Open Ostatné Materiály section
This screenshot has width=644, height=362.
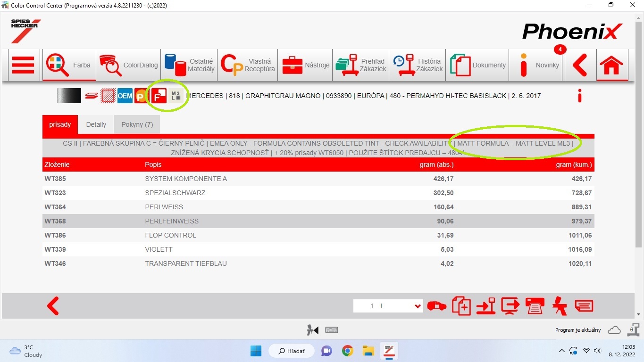[189, 65]
